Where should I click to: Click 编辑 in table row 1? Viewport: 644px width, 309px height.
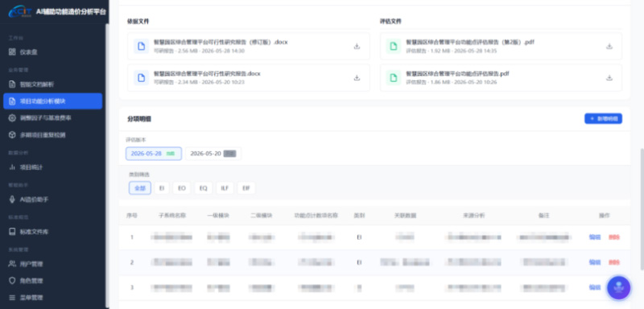[x=595, y=237]
